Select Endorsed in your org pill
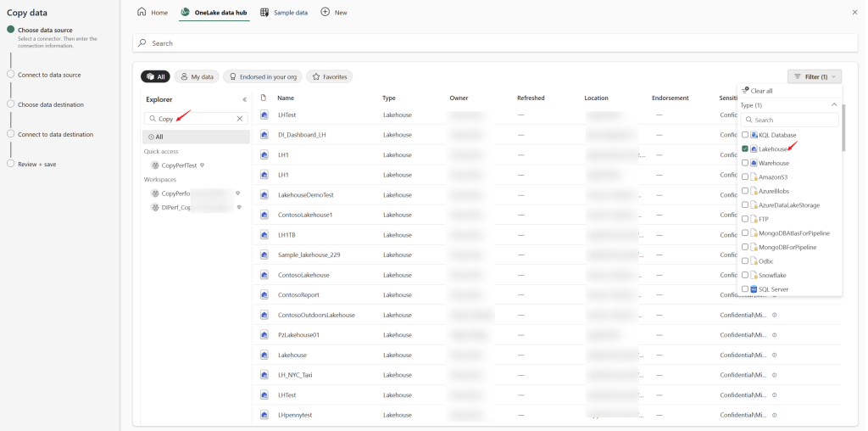This screenshot has height=431, width=868. click(263, 77)
